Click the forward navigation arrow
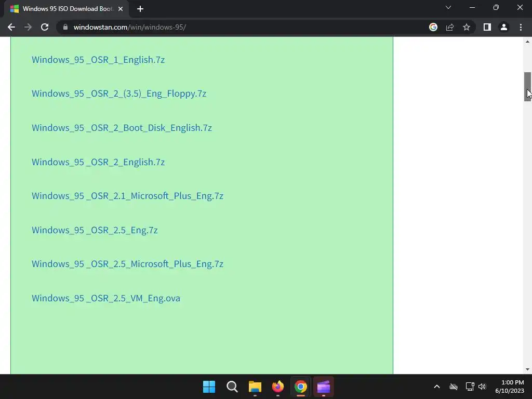Screen dimensions: 532x399 (28, 27)
